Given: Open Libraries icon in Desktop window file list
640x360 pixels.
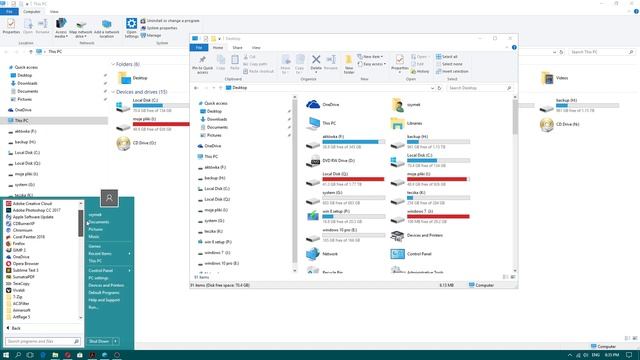Looking at the screenshot, I should pos(398,123).
